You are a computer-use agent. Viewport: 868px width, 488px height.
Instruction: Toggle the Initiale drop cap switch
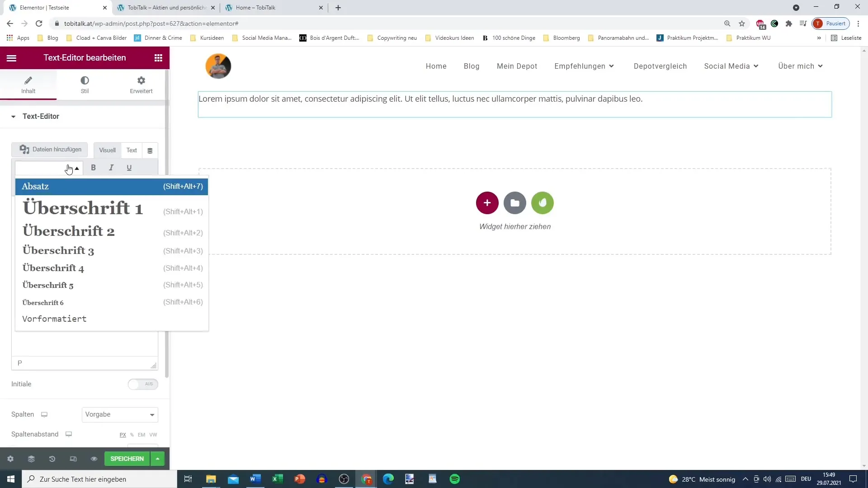pyautogui.click(x=142, y=384)
